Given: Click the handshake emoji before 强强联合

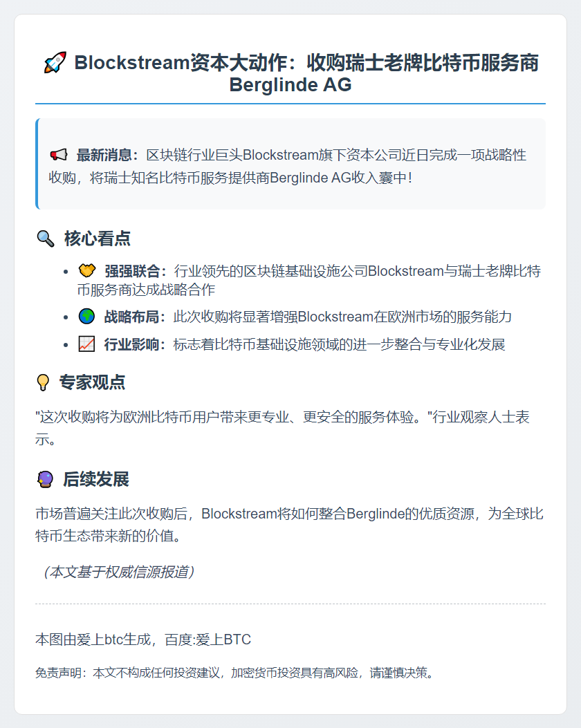Looking at the screenshot, I should 86,270.
